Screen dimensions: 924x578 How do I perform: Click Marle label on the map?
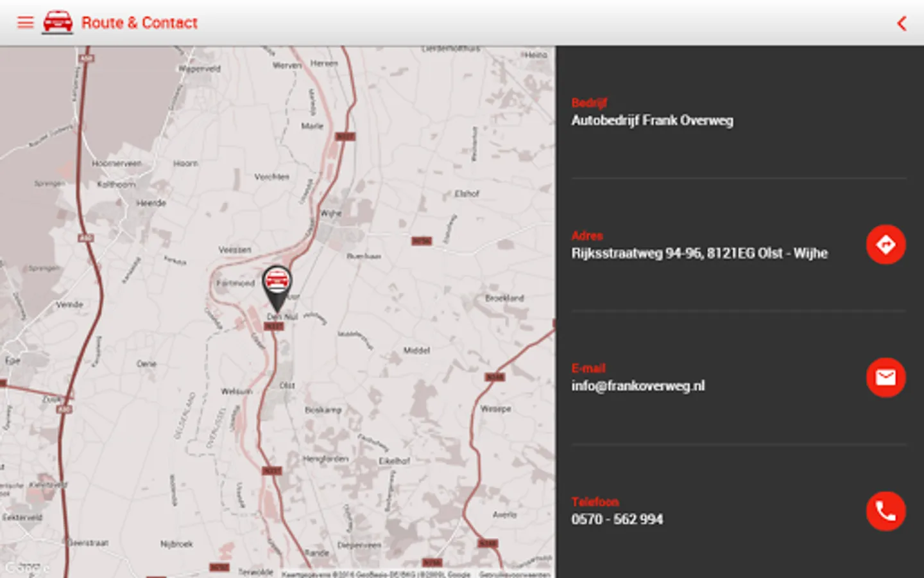(x=312, y=126)
